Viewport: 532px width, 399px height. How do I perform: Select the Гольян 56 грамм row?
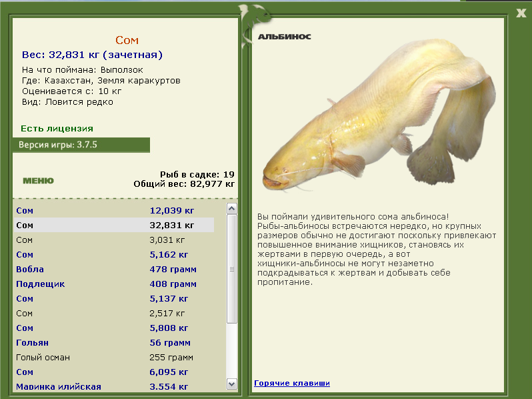point(113,343)
